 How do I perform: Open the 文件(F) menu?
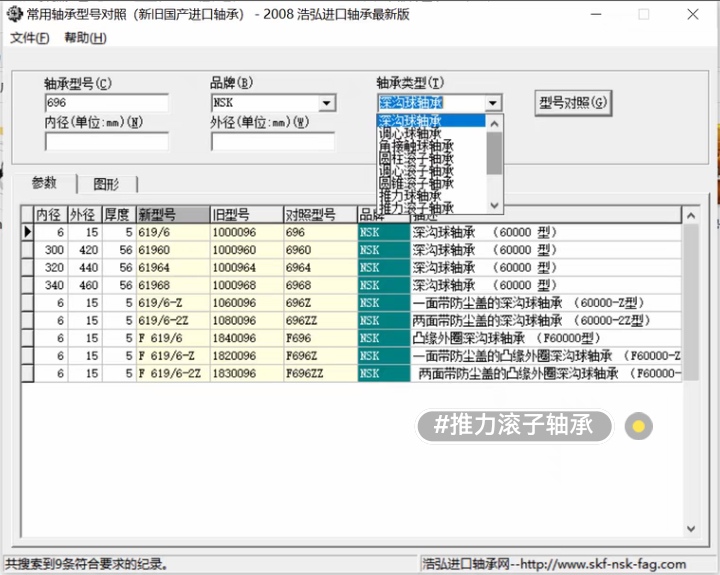[x=30, y=38]
